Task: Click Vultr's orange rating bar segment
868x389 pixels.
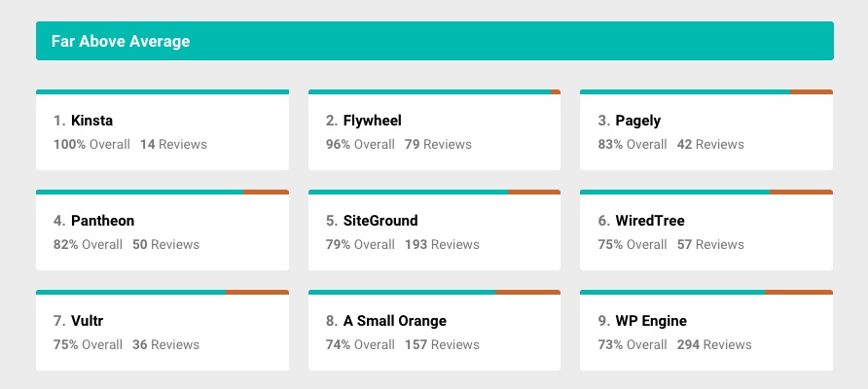Action: [258, 292]
